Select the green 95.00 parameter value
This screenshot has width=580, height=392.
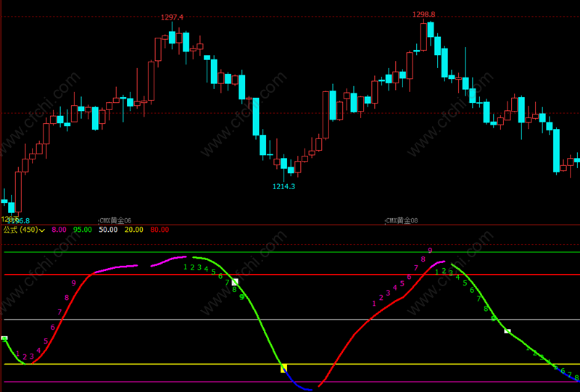83,230
